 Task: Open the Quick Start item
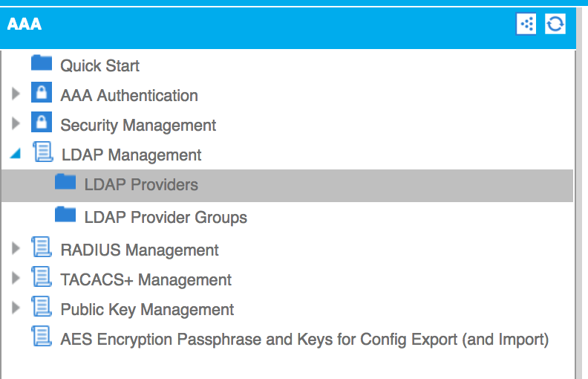pos(99,65)
